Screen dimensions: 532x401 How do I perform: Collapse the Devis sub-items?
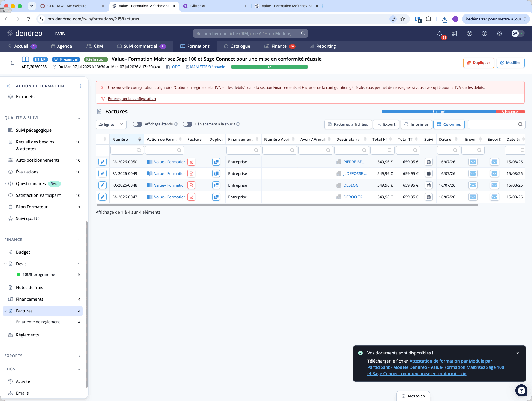tap(5, 264)
